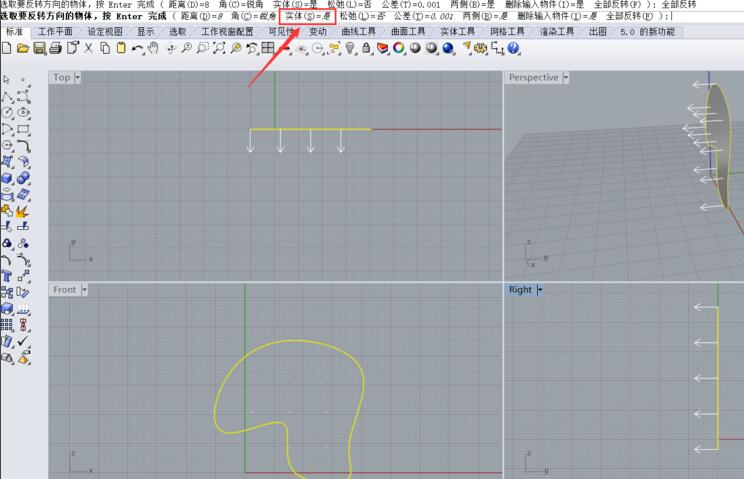Click the Save file icon
The width and height of the screenshot is (744, 479).
(40, 48)
